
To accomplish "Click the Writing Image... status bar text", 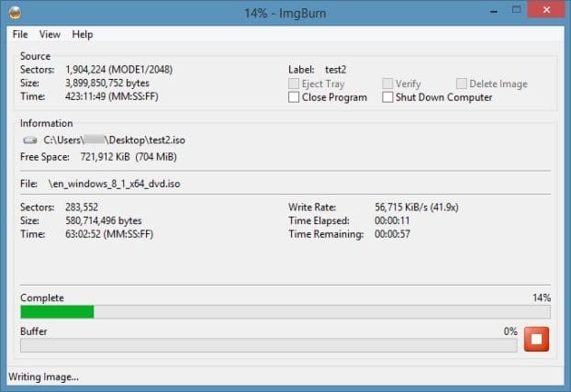I will (x=44, y=376).
